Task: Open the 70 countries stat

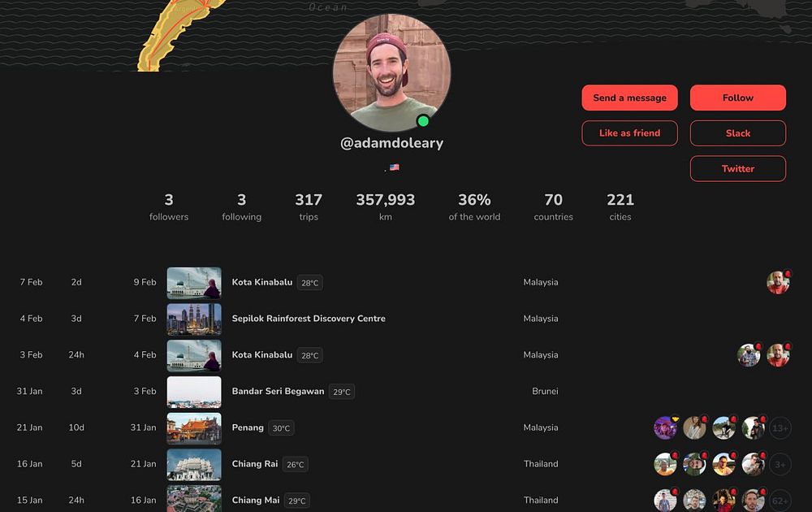Action: pyautogui.click(x=553, y=206)
